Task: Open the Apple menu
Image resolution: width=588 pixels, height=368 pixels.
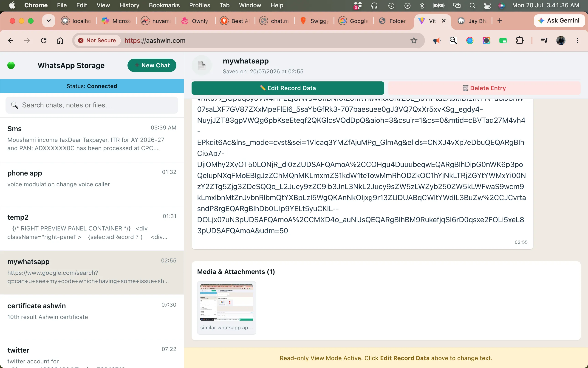Action: (x=12, y=5)
